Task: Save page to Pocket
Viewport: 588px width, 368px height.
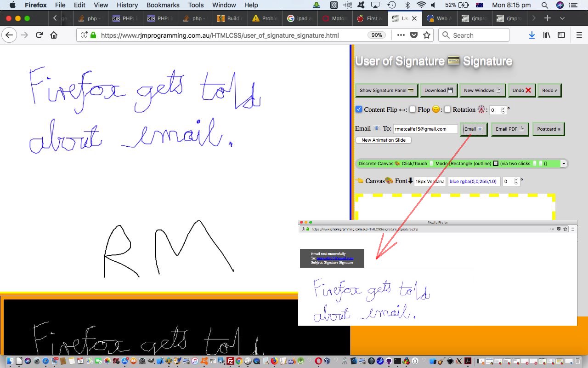Action: click(414, 35)
